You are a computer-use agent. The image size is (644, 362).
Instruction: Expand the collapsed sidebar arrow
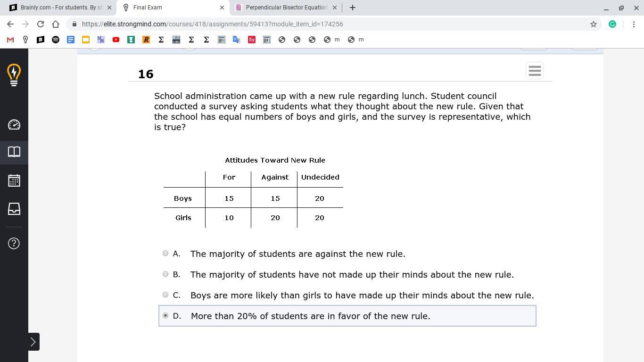click(x=33, y=342)
